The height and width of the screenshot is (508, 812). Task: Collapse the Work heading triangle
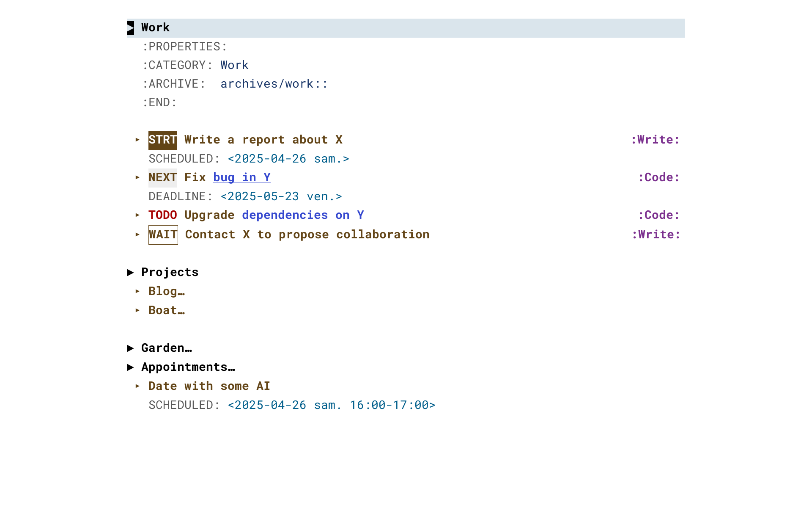131,28
